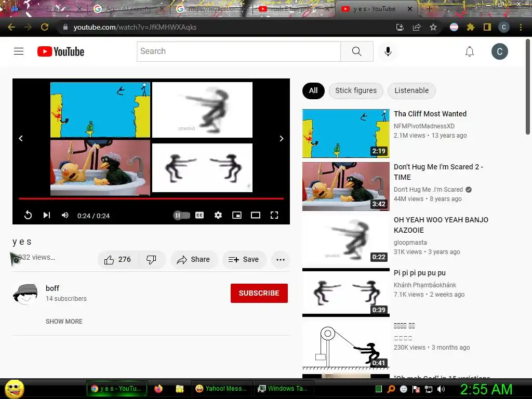Screen dimensions: 532x399
Task: Replay the video with replay icon
Action: 28,215
